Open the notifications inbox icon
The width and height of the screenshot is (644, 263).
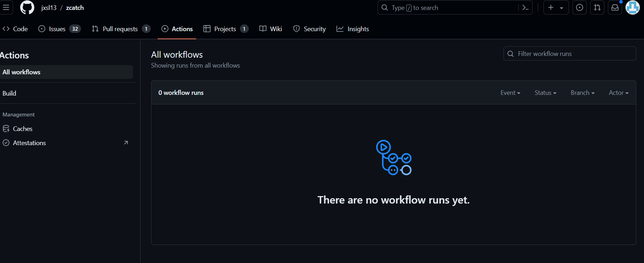615,8
